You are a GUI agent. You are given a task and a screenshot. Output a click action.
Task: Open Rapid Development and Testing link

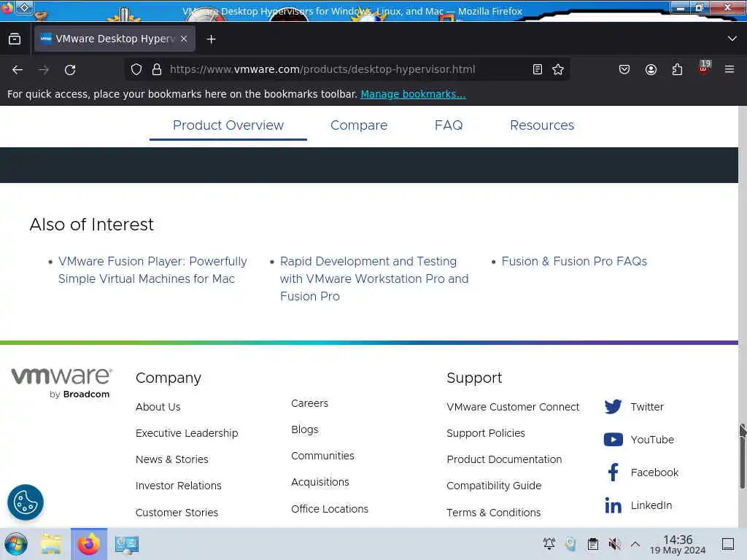tap(374, 279)
